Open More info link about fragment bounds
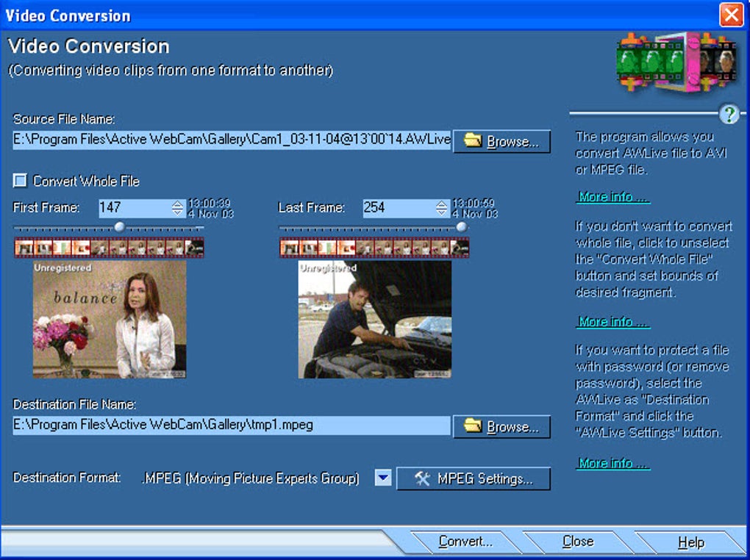Screen dimensions: 750x560 pos(612,321)
